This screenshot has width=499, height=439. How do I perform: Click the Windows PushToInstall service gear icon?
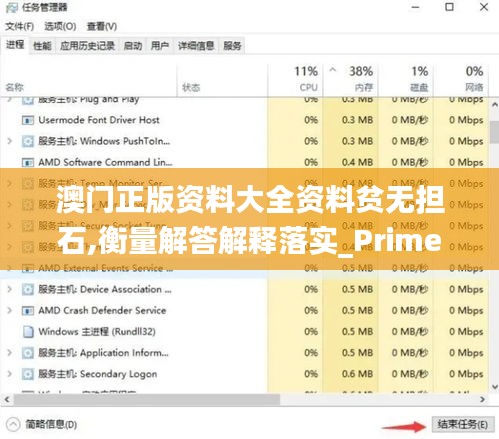[28, 141]
